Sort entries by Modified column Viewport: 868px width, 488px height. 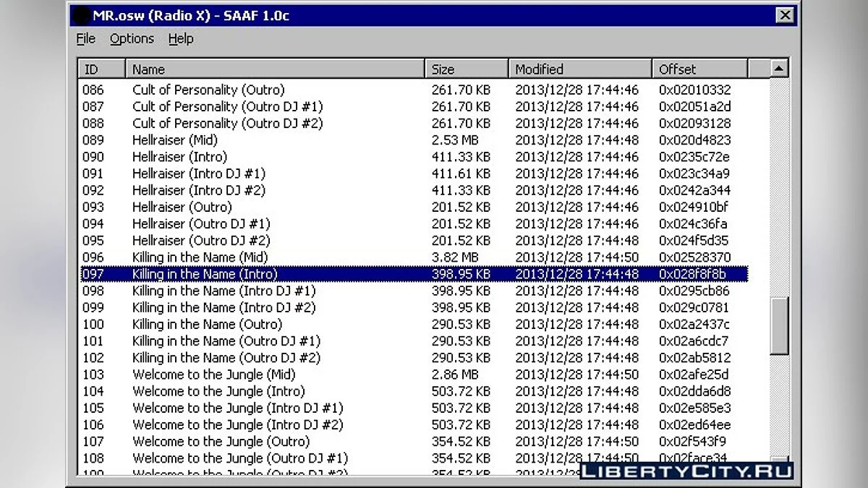(579, 69)
